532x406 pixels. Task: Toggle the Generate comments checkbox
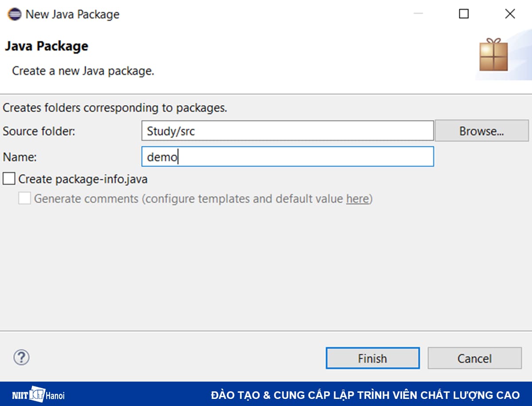[24, 198]
